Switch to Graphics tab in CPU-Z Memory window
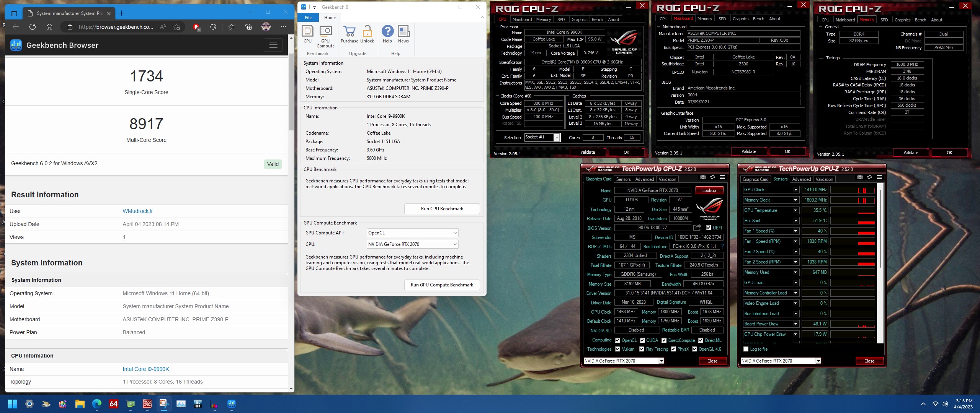980x413 pixels. [902, 20]
